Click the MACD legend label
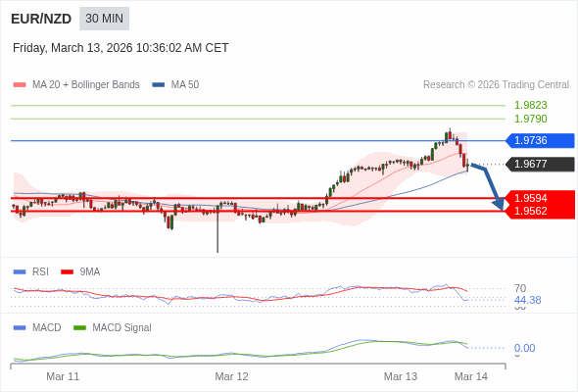 point(47,328)
